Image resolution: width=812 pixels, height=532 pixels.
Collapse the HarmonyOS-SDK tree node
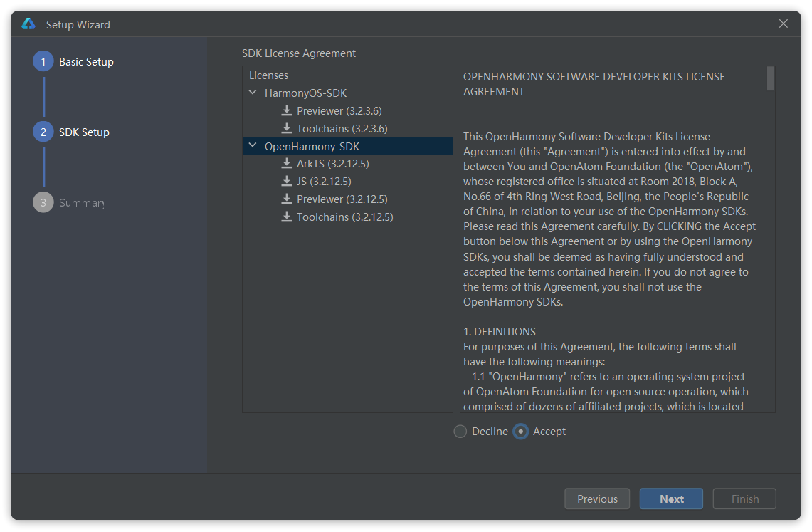pos(253,92)
